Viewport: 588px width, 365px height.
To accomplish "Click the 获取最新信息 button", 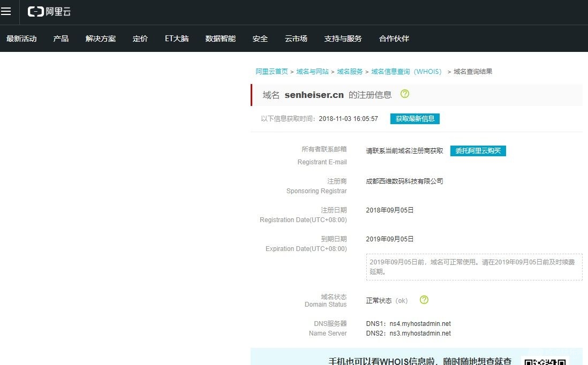I will coord(414,119).
